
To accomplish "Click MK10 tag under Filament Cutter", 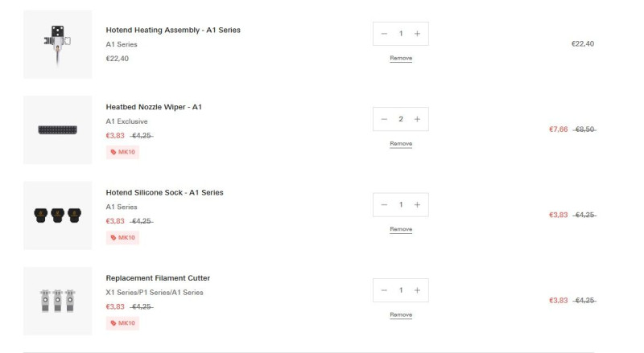I will pyautogui.click(x=122, y=323).
